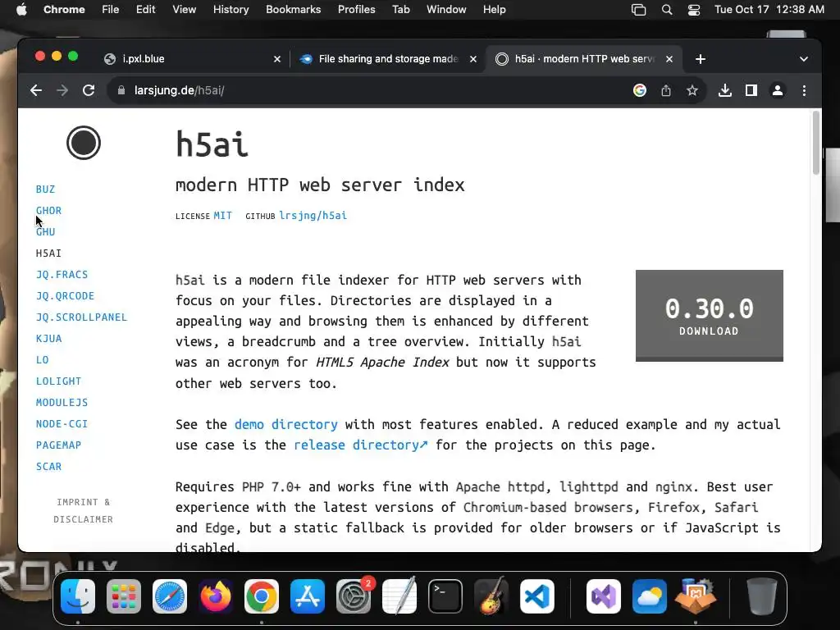Open the LOLIGHT sidebar link
Screen dimensions: 840x630
58,381
